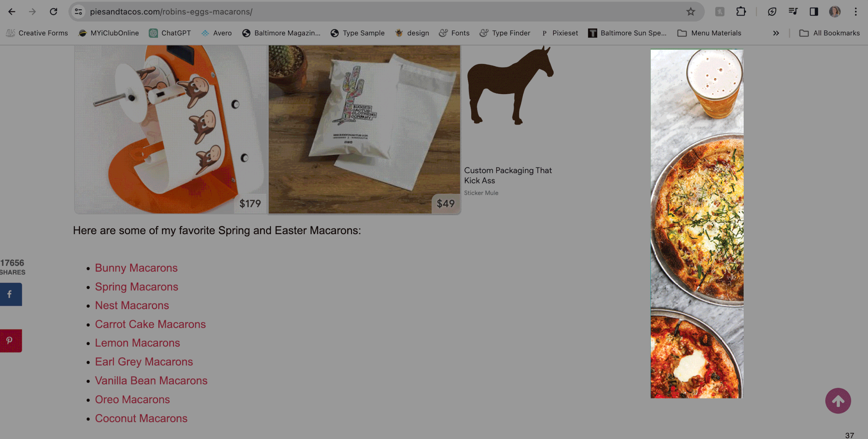Bookmark this page with the star icon

[690, 12]
